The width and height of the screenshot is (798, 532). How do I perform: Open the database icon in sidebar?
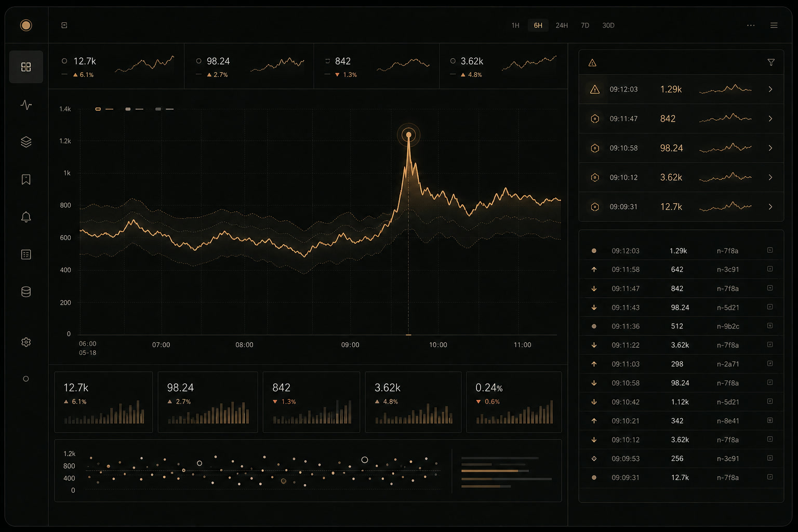click(x=26, y=292)
